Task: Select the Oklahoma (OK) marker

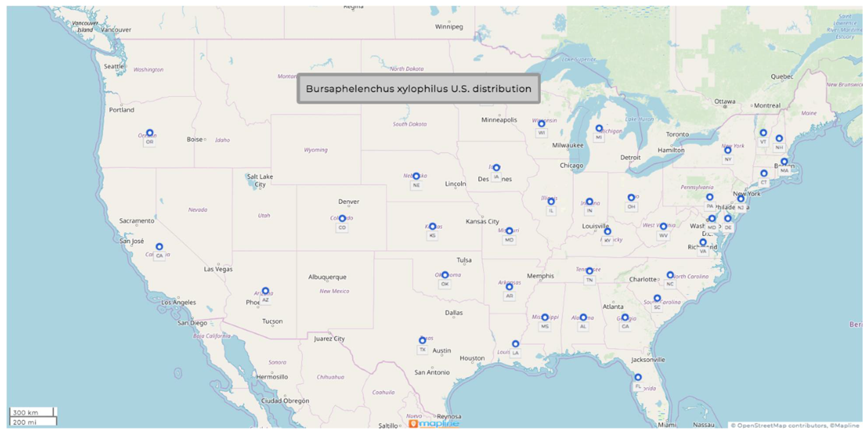Action: [x=445, y=275]
